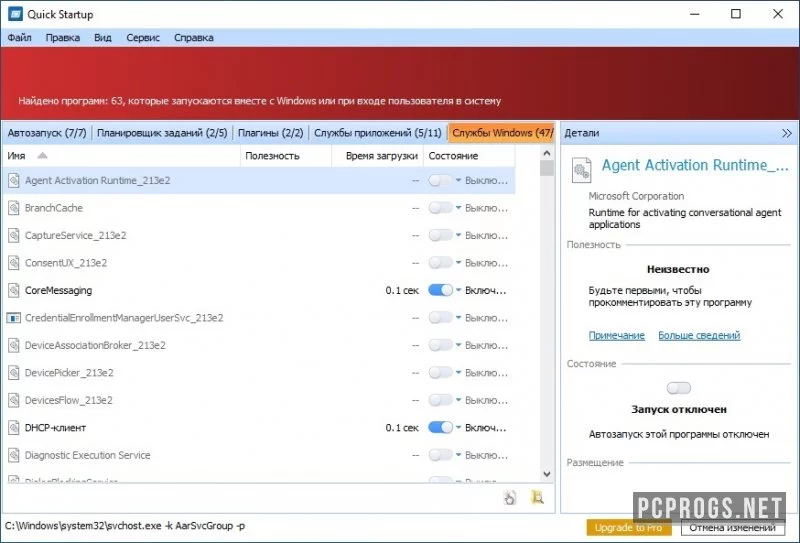The width and height of the screenshot is (800, 543).
Task: Click the Примечание link
Action: [617, 335]
